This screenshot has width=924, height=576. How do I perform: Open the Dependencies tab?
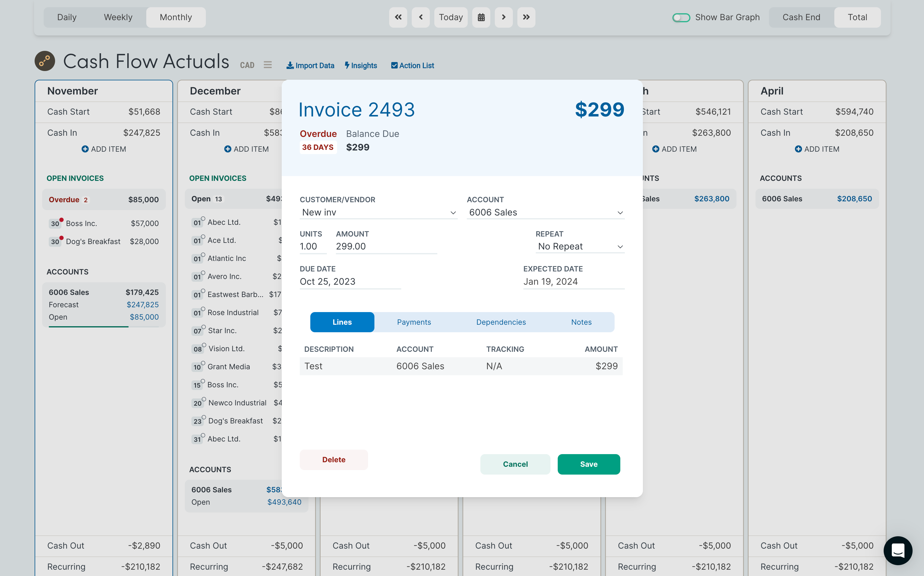tap(501, 322)
